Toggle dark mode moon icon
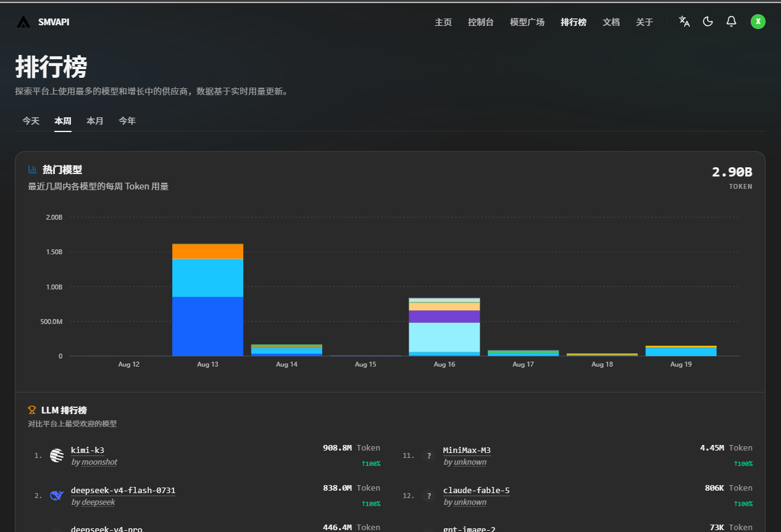The image size is (781, 532). (708, 22)
